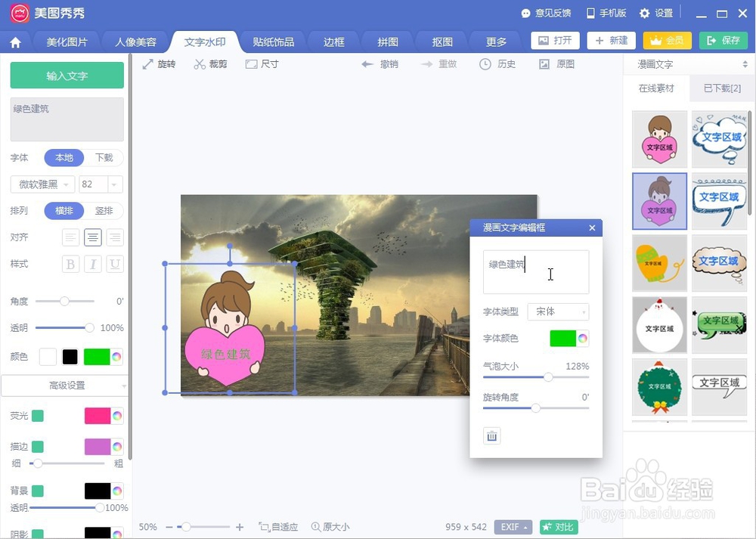Click trash icon in 漫画文字编辑框 dialog

[x=492, y=435]
